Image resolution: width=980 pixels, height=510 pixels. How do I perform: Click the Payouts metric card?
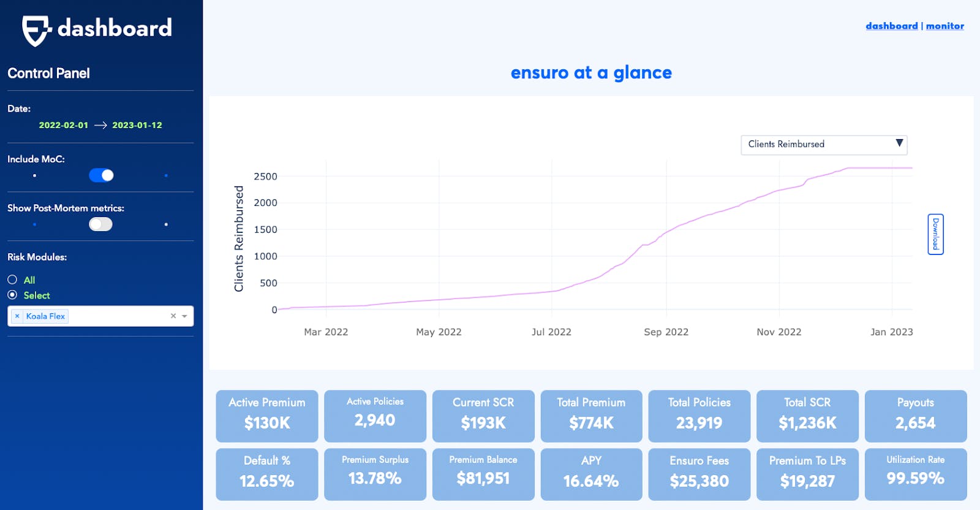pos(915,416)
